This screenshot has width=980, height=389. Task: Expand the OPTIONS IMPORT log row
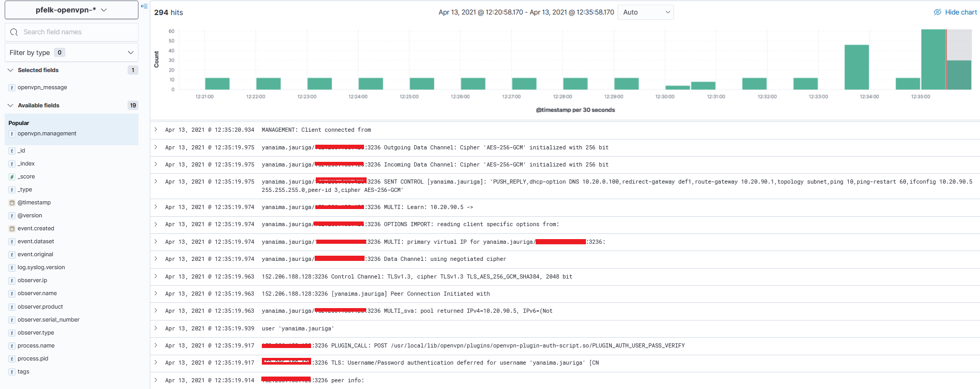pos(156,224)
